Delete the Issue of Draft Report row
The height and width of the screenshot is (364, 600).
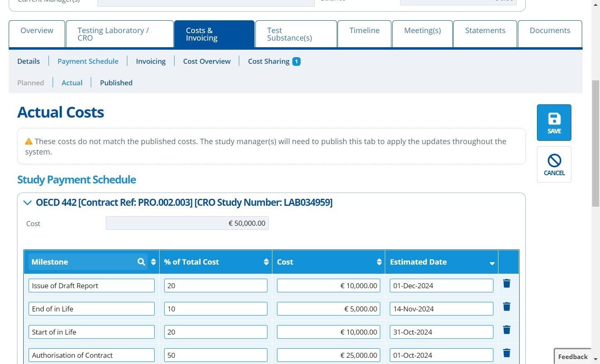tap(506, 284)
